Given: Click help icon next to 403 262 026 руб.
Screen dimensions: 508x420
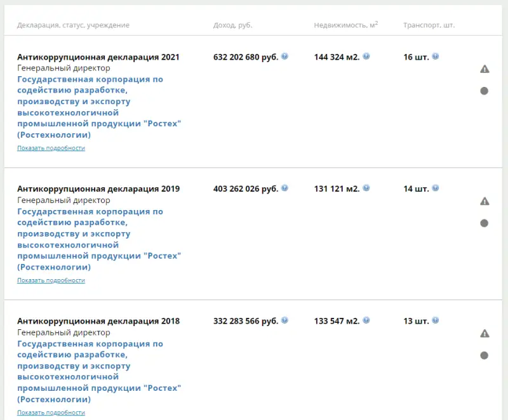Looking at the screenshot, I should pos(284,188).
